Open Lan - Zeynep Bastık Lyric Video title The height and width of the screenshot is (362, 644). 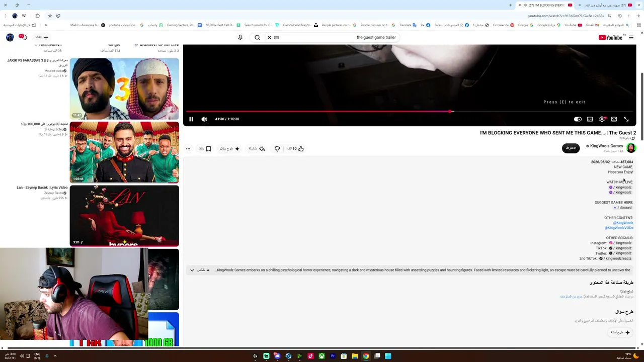coord(42,188)
